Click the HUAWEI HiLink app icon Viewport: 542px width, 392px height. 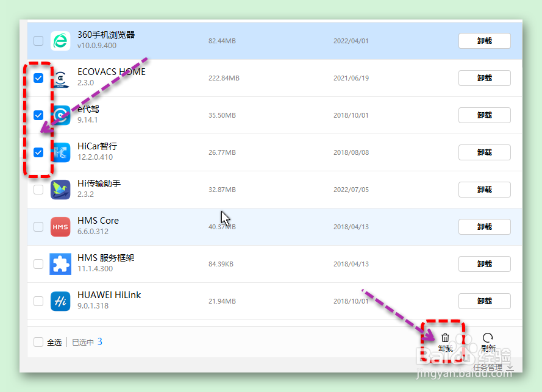click(60, 301)
